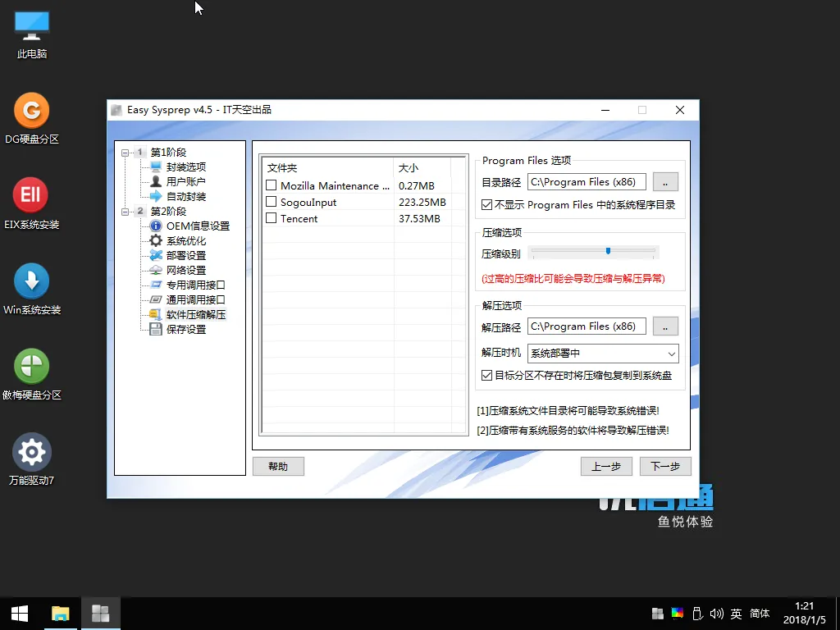Uncheck 不显示 Program Files 中的系统程序目录

pos(487,204)
